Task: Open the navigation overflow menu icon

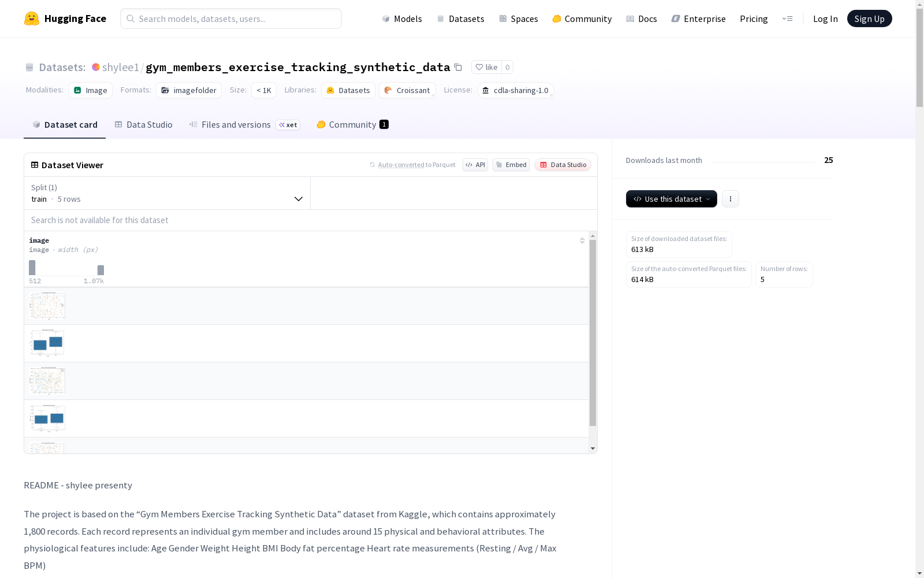Action: (x=787, y=18)
